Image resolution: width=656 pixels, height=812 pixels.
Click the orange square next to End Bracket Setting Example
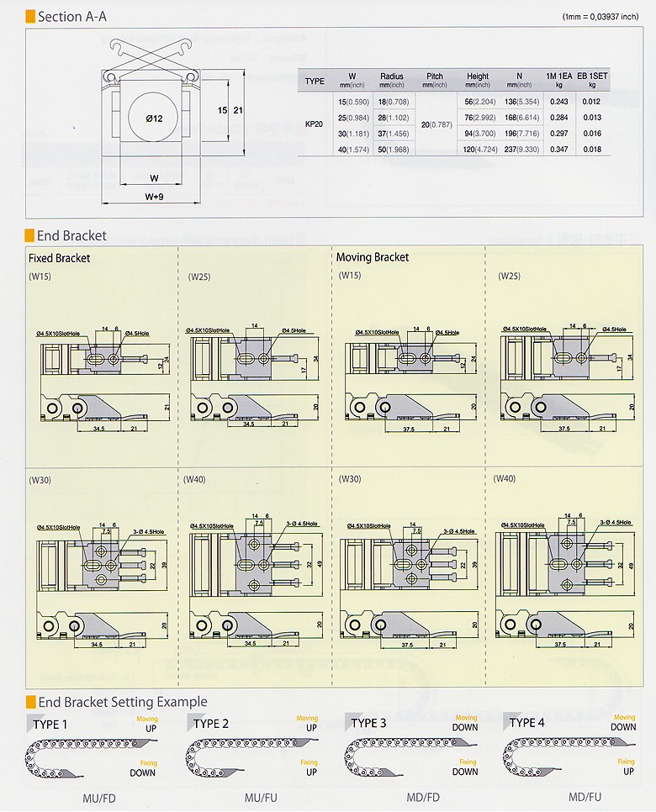[x=30, y=702]
